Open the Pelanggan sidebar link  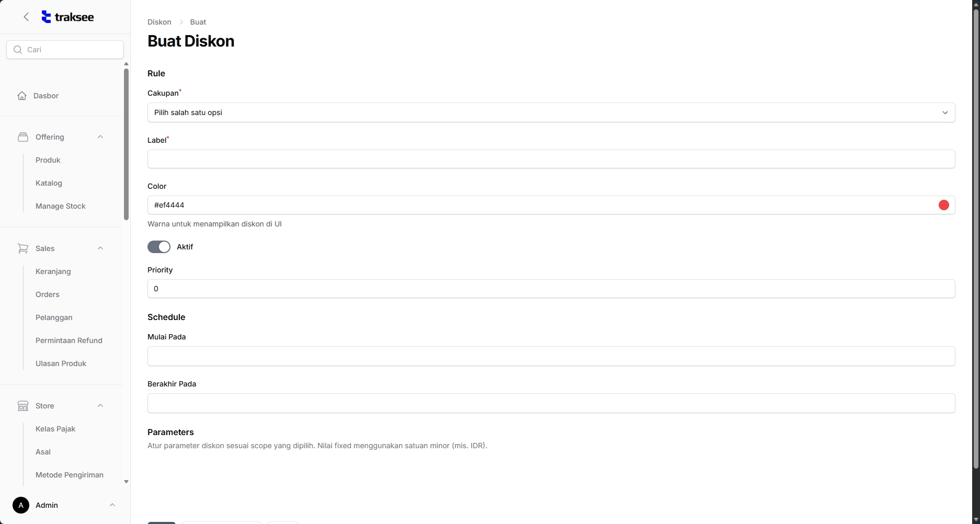pos(54,317)
